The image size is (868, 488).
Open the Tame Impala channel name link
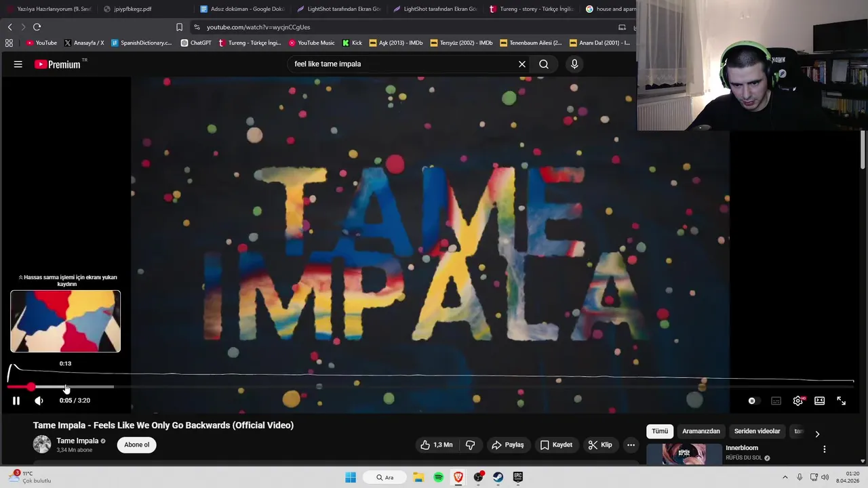[x=77, y=441]
